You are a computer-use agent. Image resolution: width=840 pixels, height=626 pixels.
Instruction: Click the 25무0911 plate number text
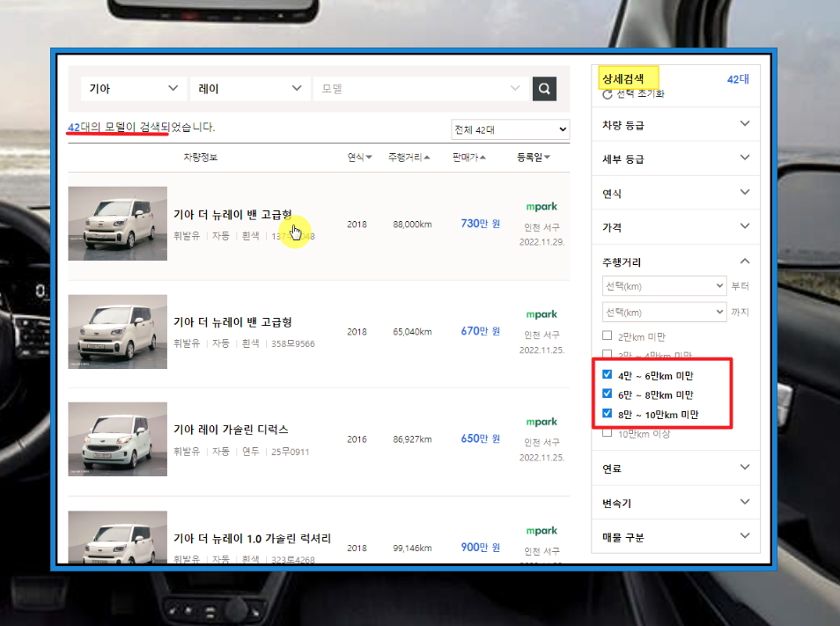(290, 452)
